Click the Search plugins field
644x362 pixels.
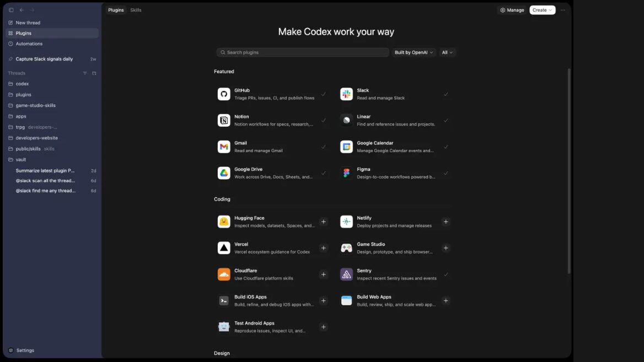pos(302,52)
